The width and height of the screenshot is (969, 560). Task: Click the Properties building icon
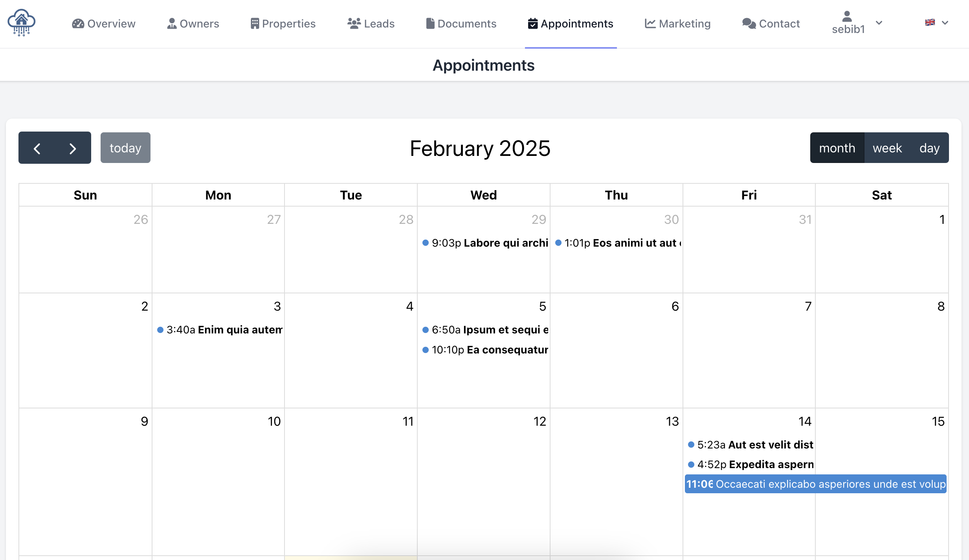point(255,24)
